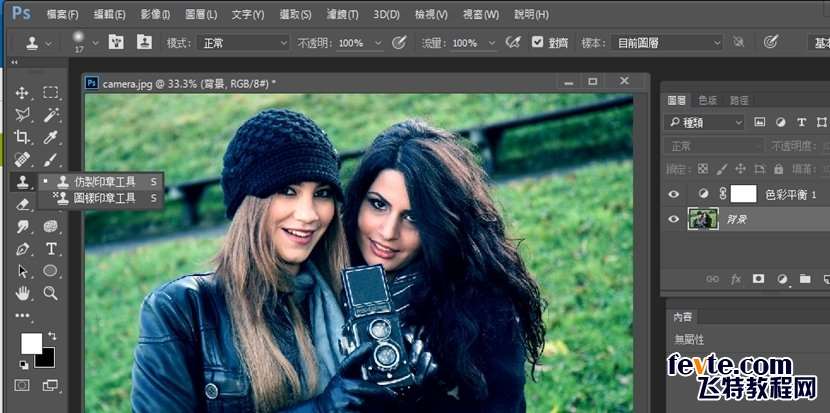Viewport: 830px width, 413px height.
Task: Click the white foreground color swatch
Action: tap(30, 343)
